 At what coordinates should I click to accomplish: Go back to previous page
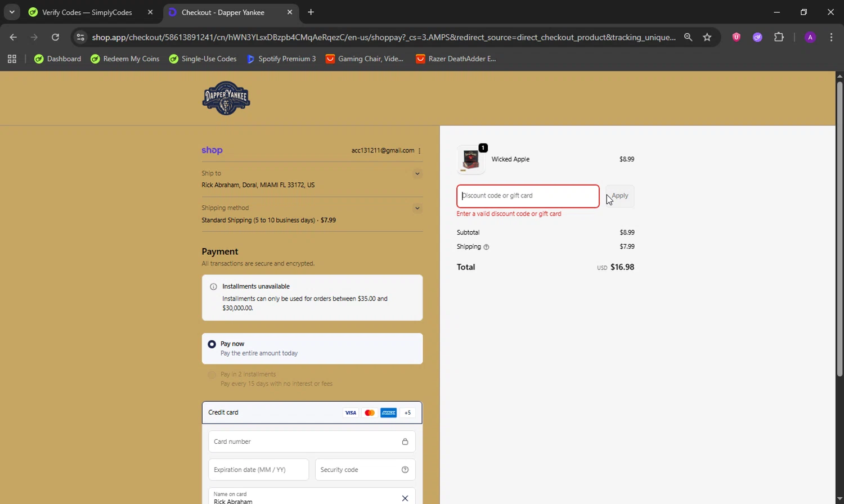click(14, 37)
